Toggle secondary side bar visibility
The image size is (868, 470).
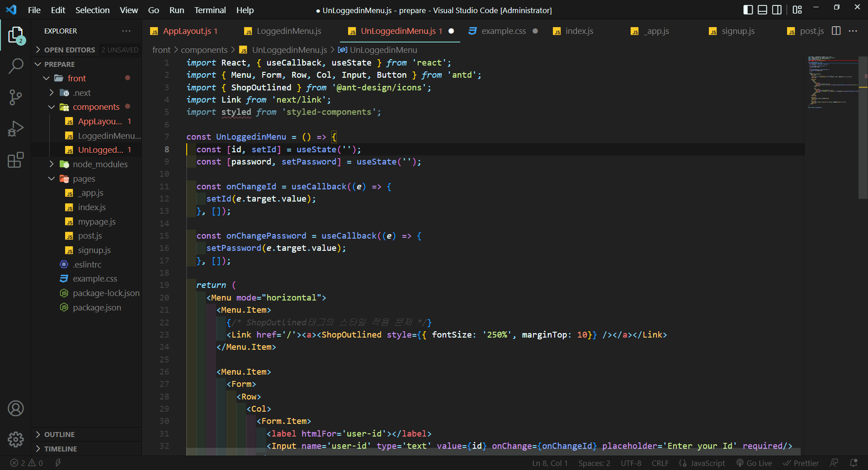(777, 10)
